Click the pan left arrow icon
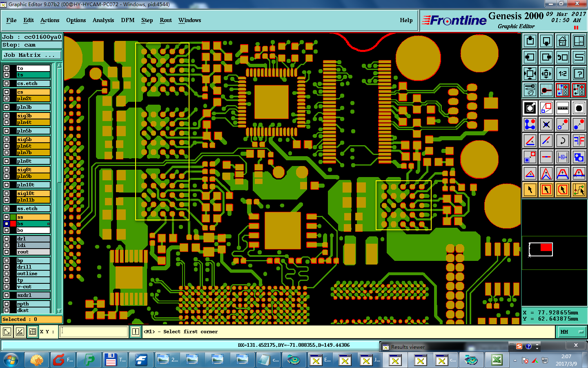Viewport: 588px width, 368px height. tap(530, 57)
